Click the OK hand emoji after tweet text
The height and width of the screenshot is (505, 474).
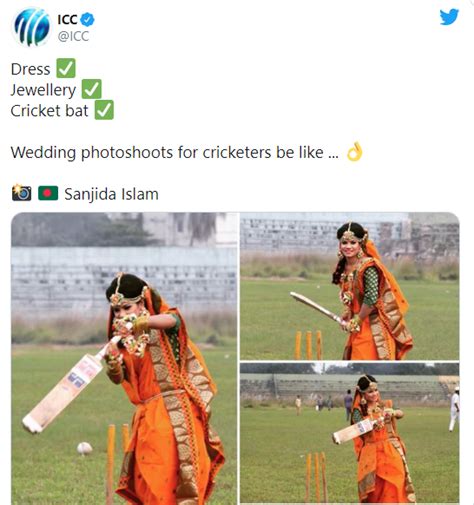tap(354, 152)
